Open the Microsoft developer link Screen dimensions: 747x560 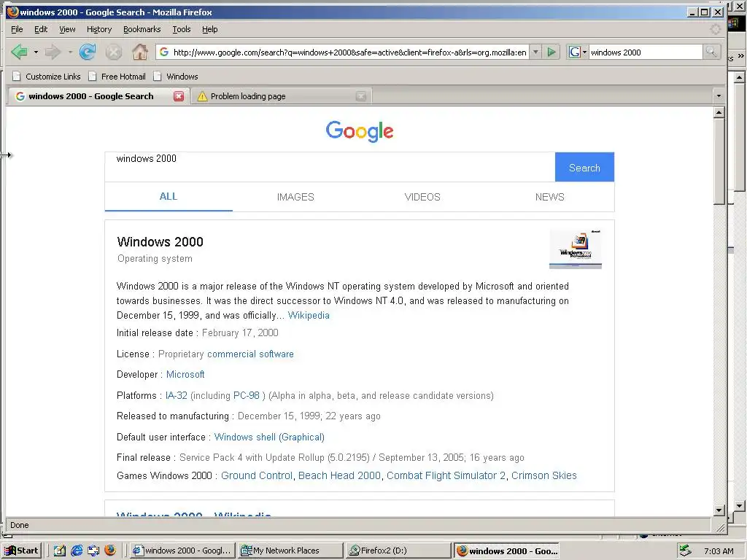pyautogui.click(x=185, y=375)
